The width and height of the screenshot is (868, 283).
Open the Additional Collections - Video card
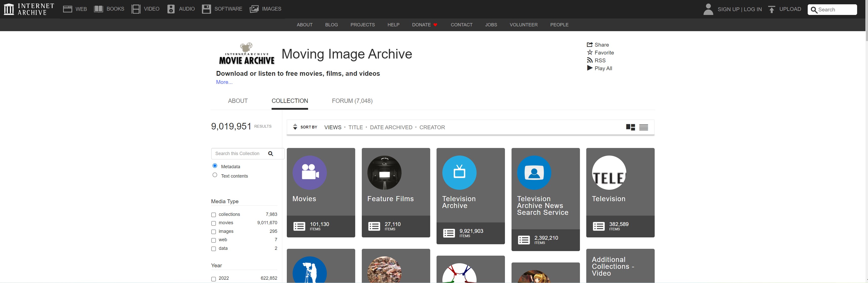click(620, 266)
